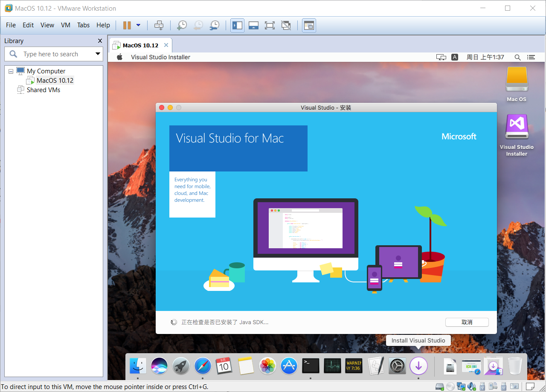This screenshot has width=546, height=392.
Task: Click the Send Ctrl+Alt+Del toolbar icon
Action: point(159,25)
